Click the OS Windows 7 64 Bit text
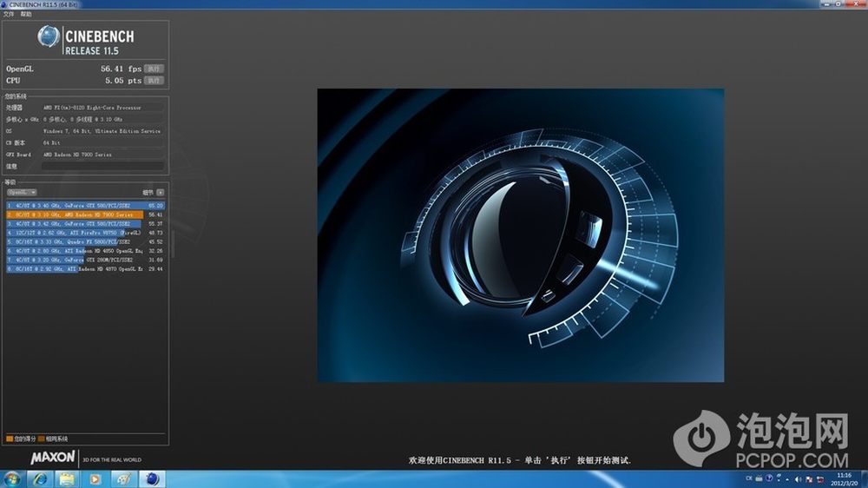This screenshot has height=488, width=868. click(102, 131)
